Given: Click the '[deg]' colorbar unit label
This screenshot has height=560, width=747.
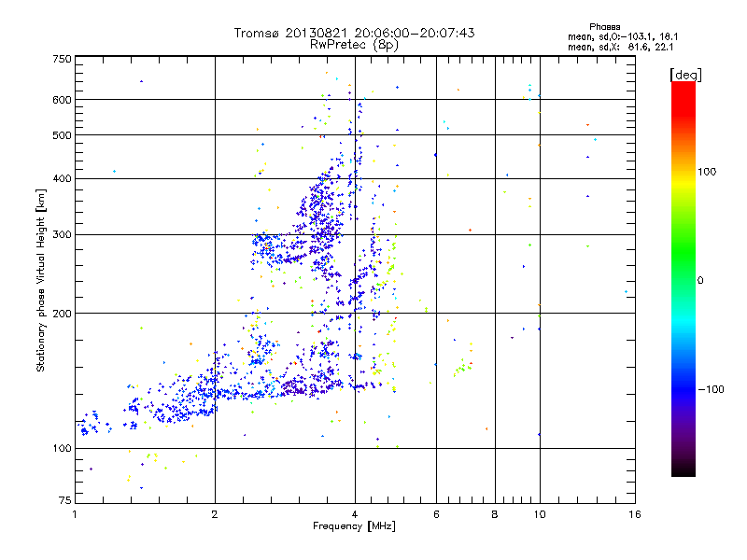Looking at the screenshot, I should pyautogui.click(x=685, y=75).
